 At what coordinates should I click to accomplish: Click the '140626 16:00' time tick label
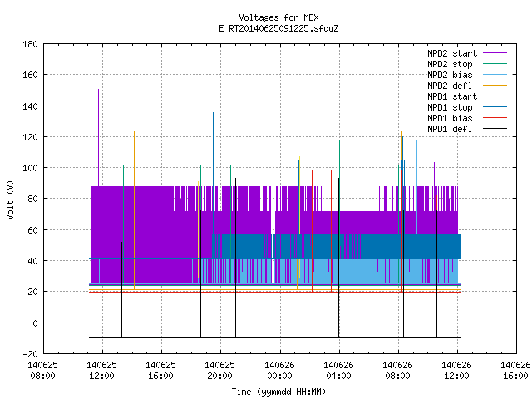click(515, 371)
